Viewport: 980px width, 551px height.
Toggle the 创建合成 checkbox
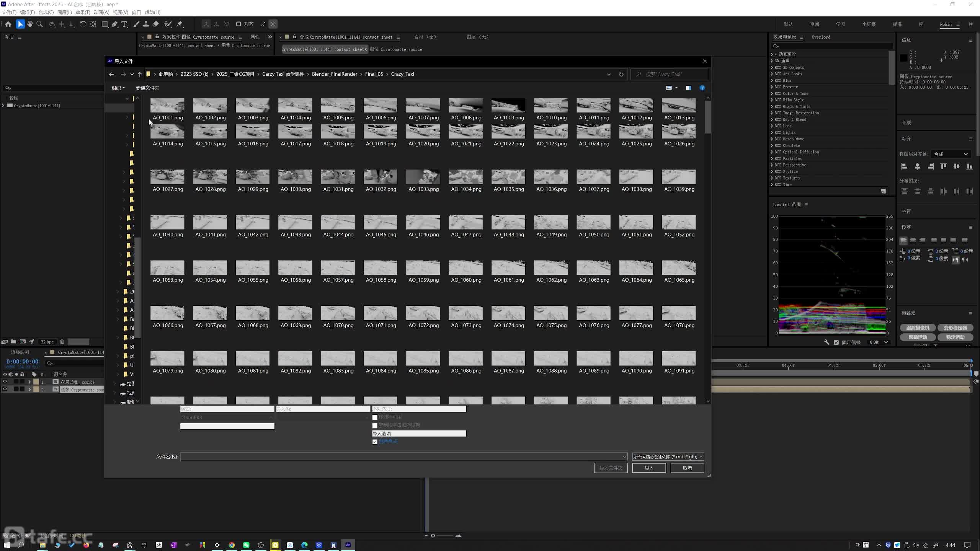click(x=375, y=442)
